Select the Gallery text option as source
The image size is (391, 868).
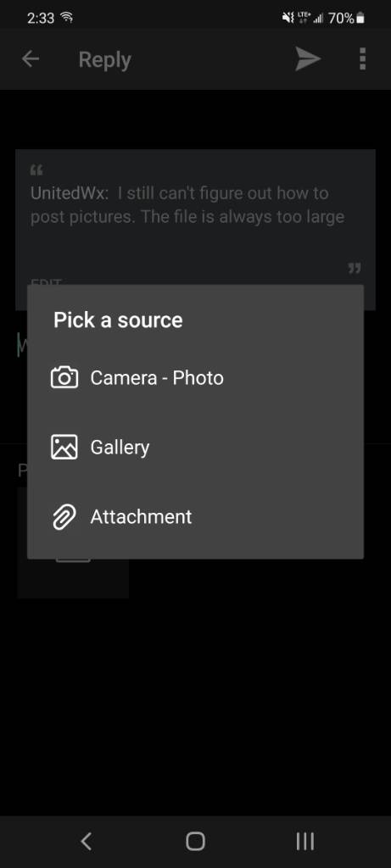pos(120,448)
